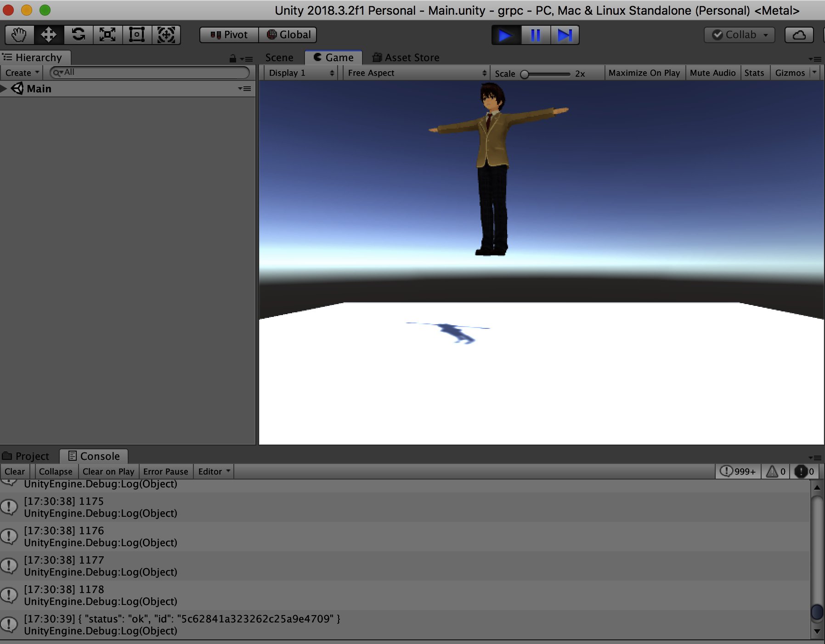Open Console panel options menu
Image resolution: width=825 pixels, height=644 pixels.
coord(815,458)
